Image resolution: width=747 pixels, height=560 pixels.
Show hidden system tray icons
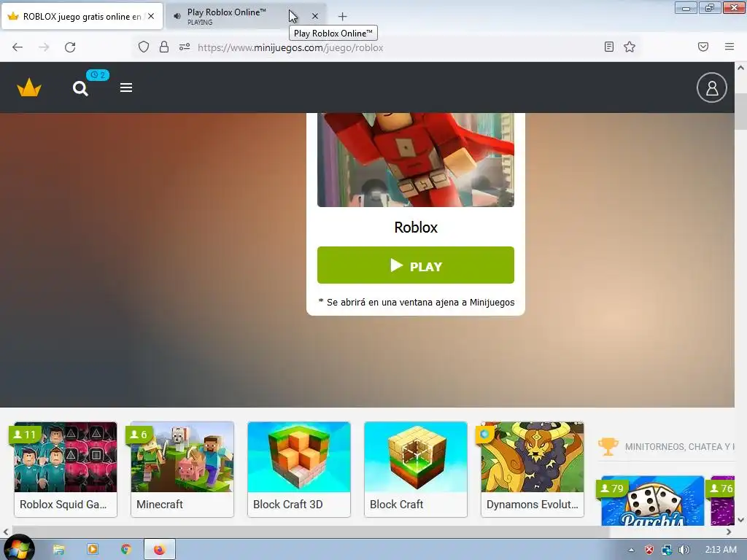(631, 550)
